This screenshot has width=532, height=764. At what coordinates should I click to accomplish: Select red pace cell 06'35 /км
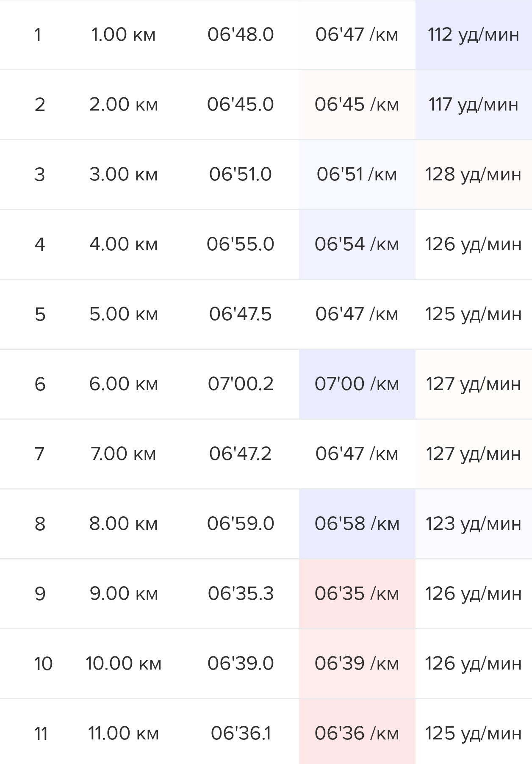357,594
